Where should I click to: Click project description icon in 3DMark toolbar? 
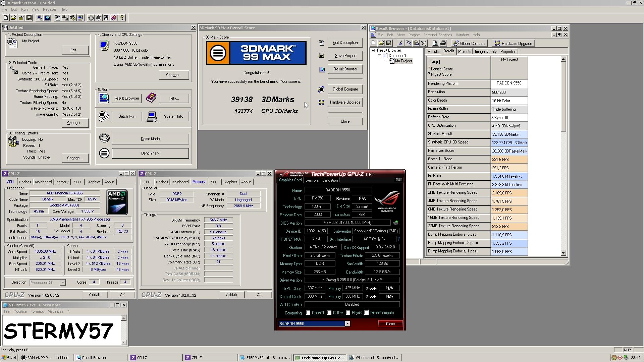[57, 18]
